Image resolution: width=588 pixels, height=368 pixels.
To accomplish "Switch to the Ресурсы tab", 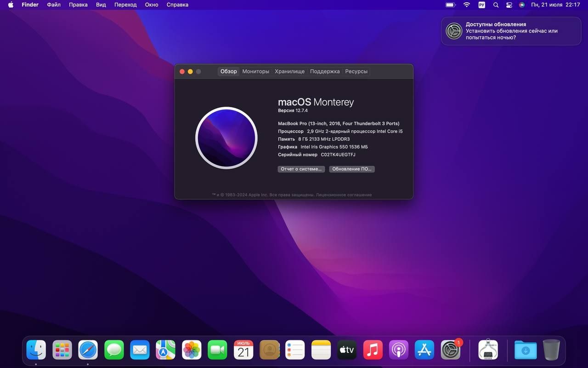I will [356, 71].
